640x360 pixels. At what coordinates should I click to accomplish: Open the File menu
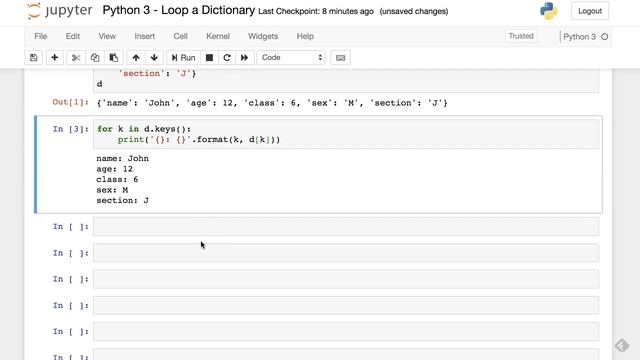[41, 36]
